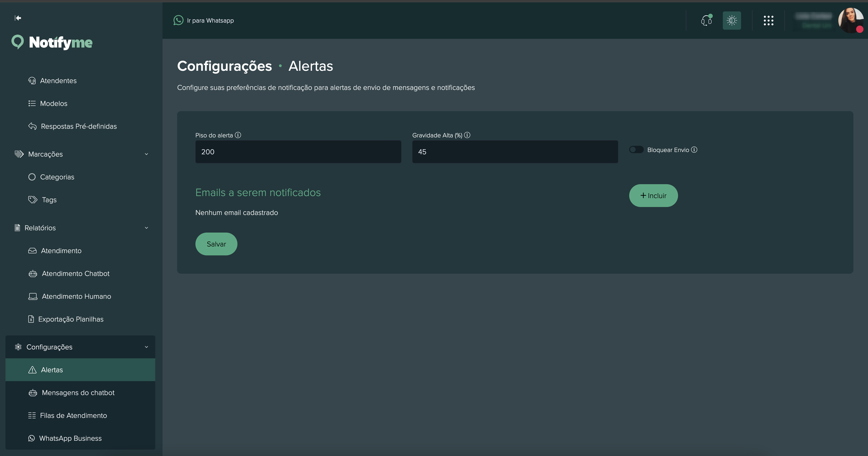Expand the Relatórios menu
This screenshot has width=868, height=456.
(146, 228)
